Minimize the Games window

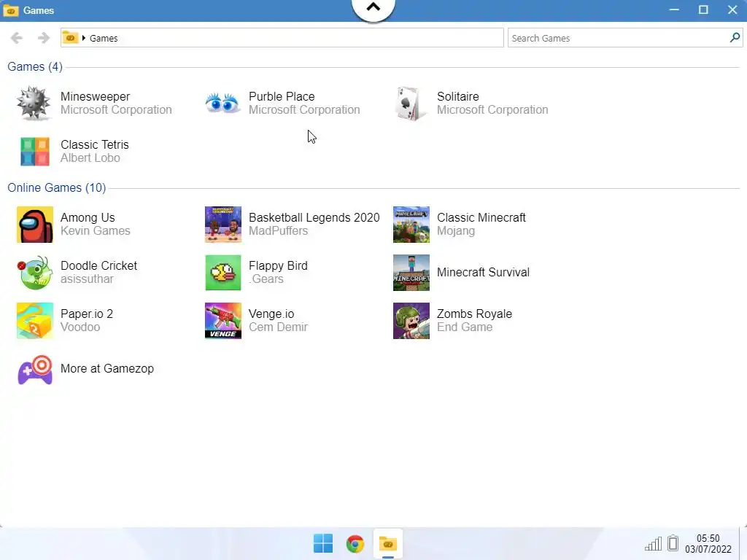673,10
